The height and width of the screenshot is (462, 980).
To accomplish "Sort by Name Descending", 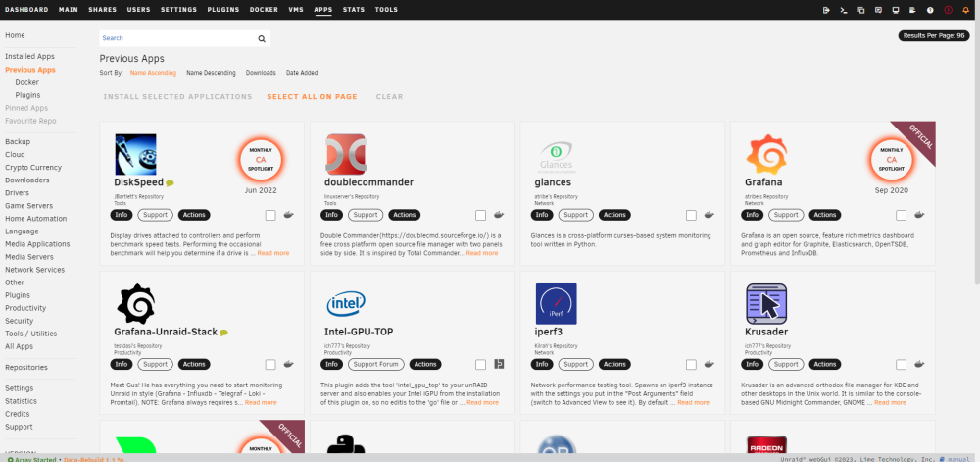I will [211, 73].
